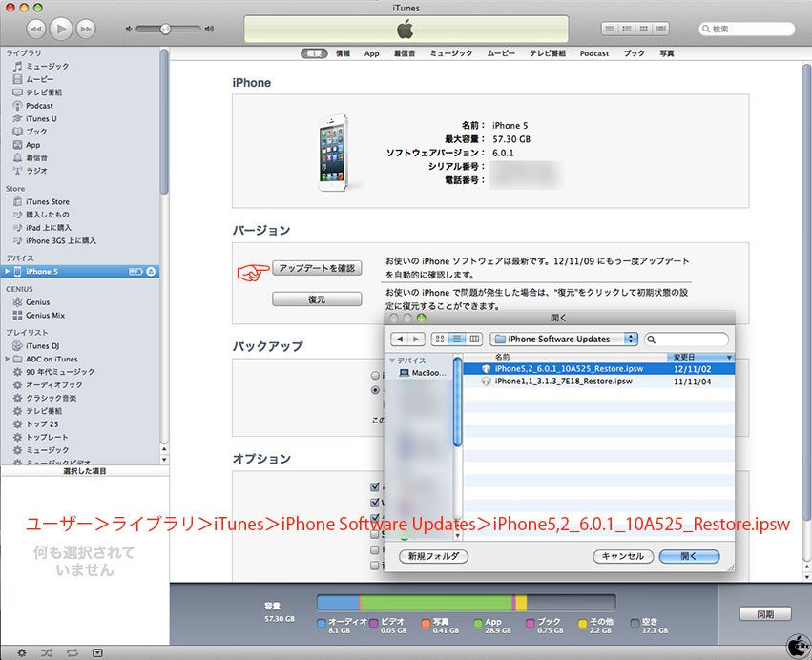
Task: Click sidebar scroll down arrow
Action: point(164,459)
